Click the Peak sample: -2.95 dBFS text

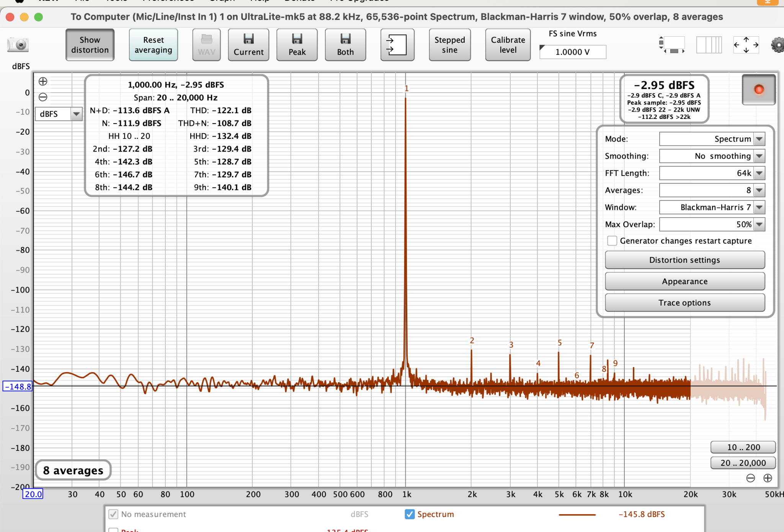664,102
